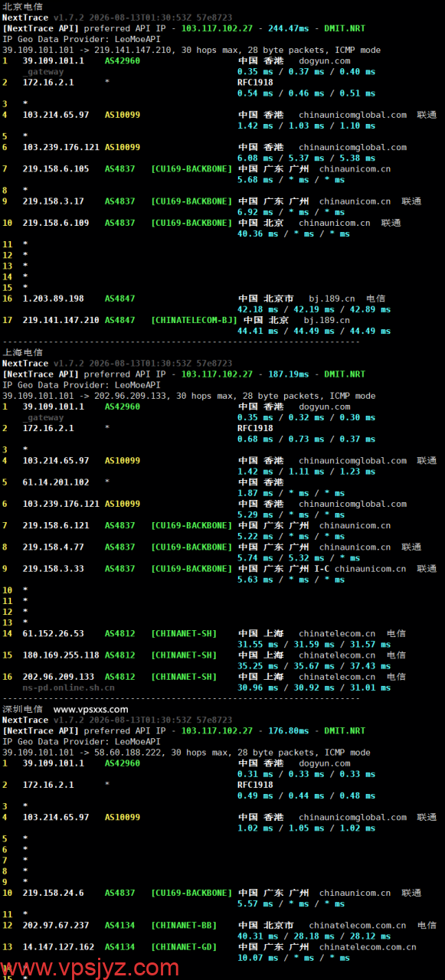Image resolution: width=445 pixels, height=980 pixels.
Task: Click hop IP 219.158.6.109
Action: point(56,223)
